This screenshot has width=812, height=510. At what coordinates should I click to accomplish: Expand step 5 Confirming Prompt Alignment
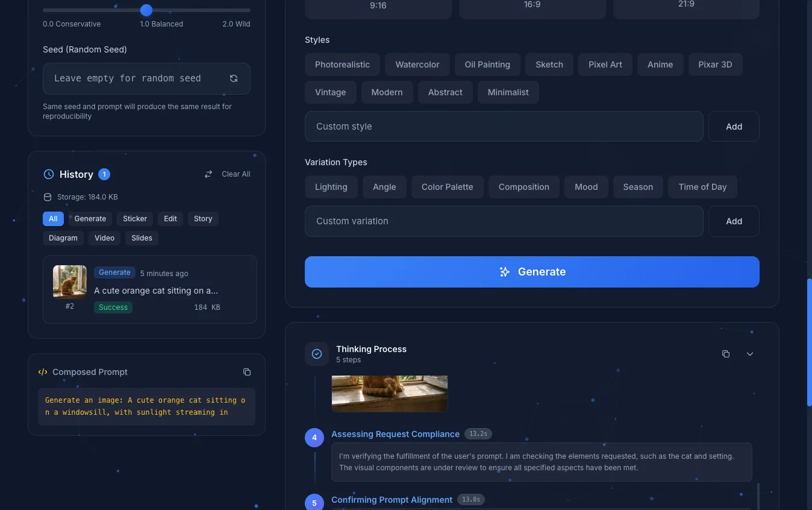click(x=392, y=500)
